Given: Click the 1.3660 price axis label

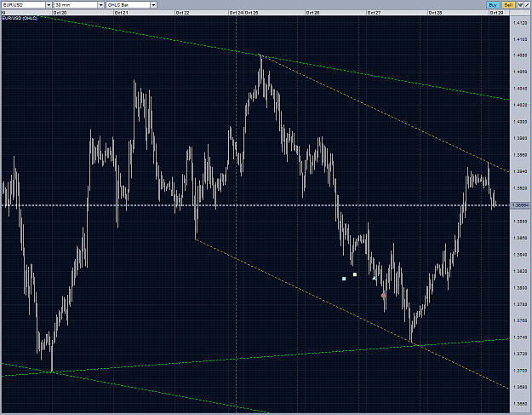Looking at the screenshot, I should (x=520, y=404).
